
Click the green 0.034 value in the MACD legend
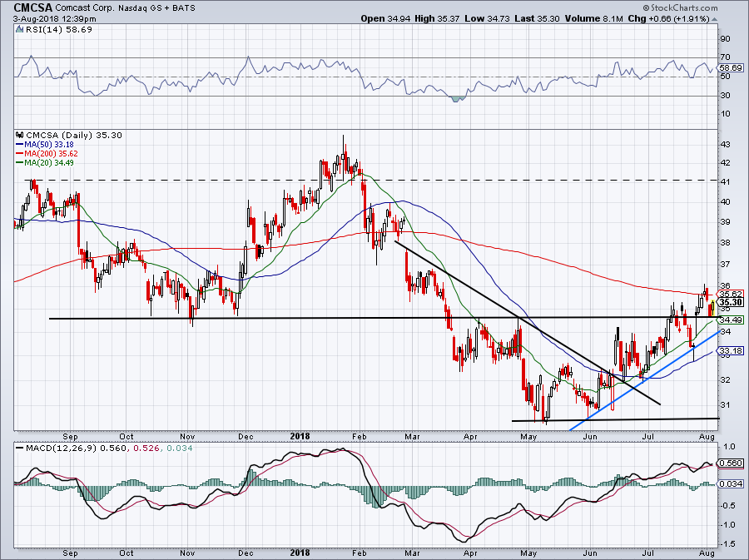(179, 448)
